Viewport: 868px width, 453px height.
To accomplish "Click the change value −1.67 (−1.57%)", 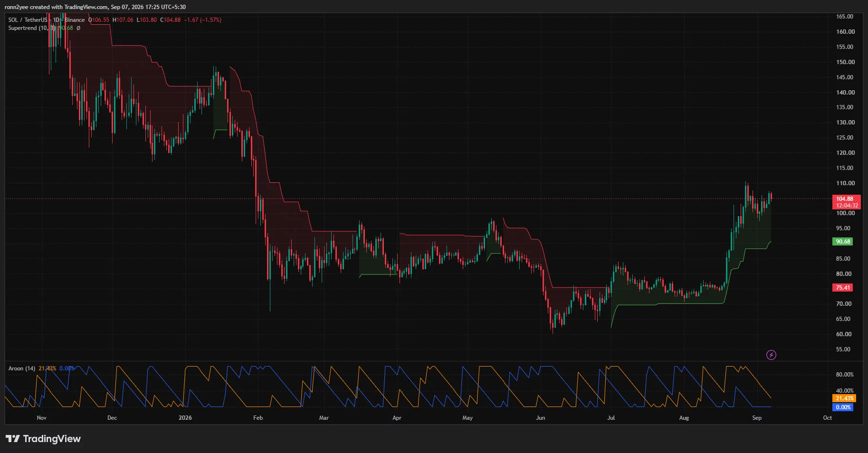I will pyautogui.click(x=203, y=20).
